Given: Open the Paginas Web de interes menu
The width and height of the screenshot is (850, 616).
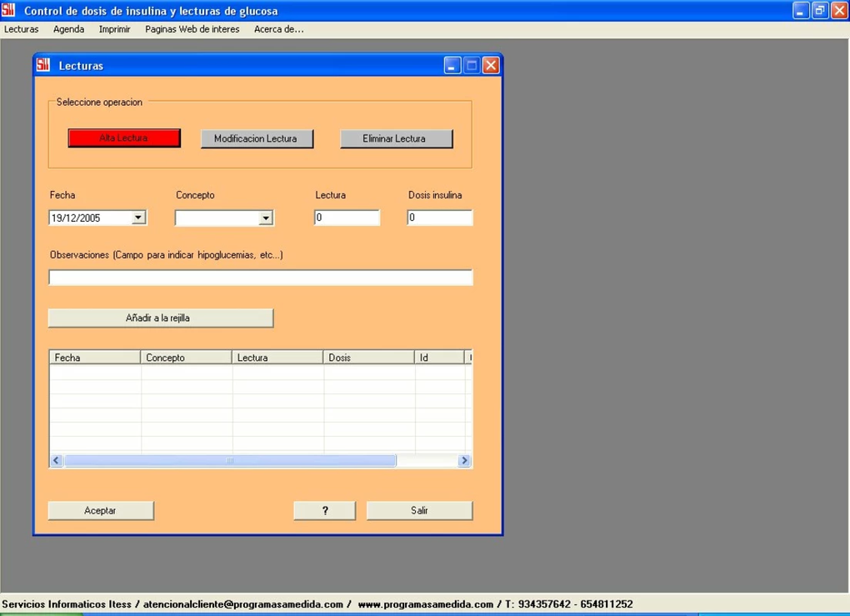Looking at the screenshot, I should click(x=192, y=29).
